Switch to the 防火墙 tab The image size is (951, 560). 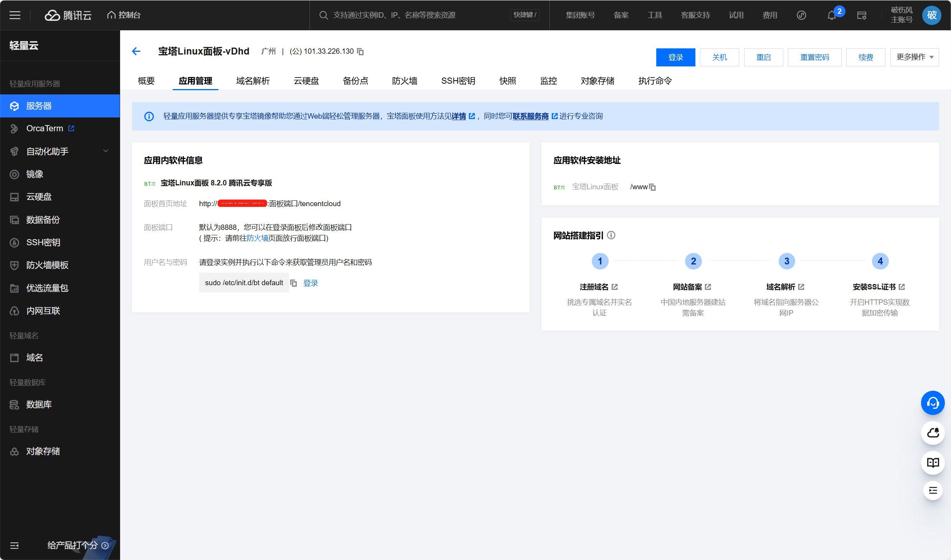405,81
